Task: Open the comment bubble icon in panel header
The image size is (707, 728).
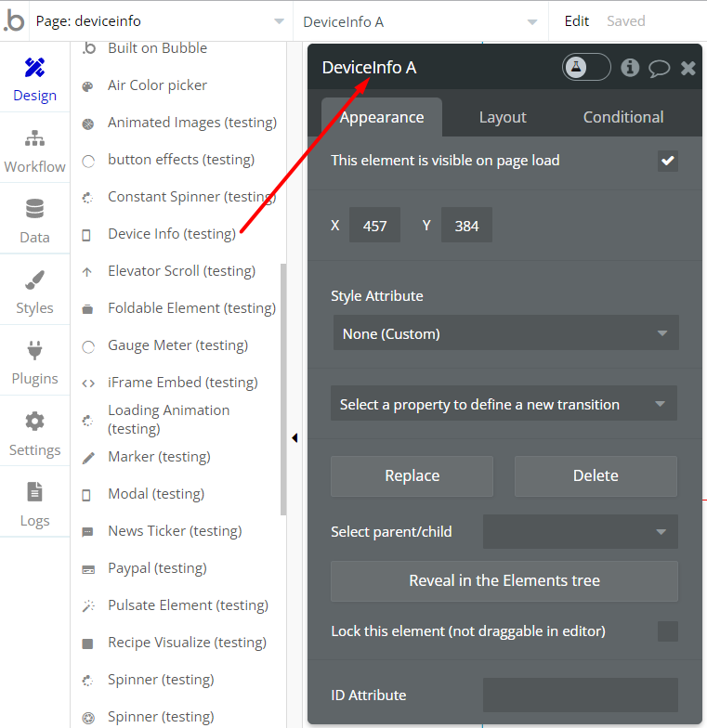Action: pos(659,69)
